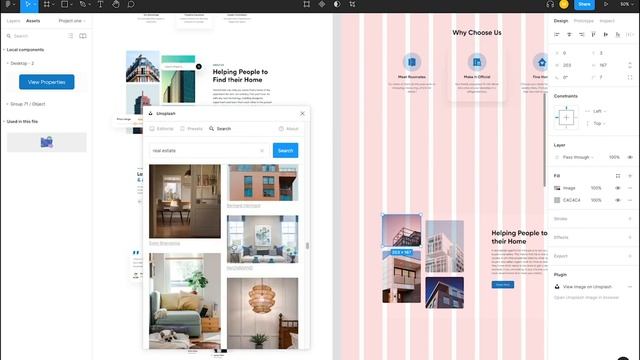Select the Text tool
This screenshot has width=640, height=360.
(x=100, y=4)
